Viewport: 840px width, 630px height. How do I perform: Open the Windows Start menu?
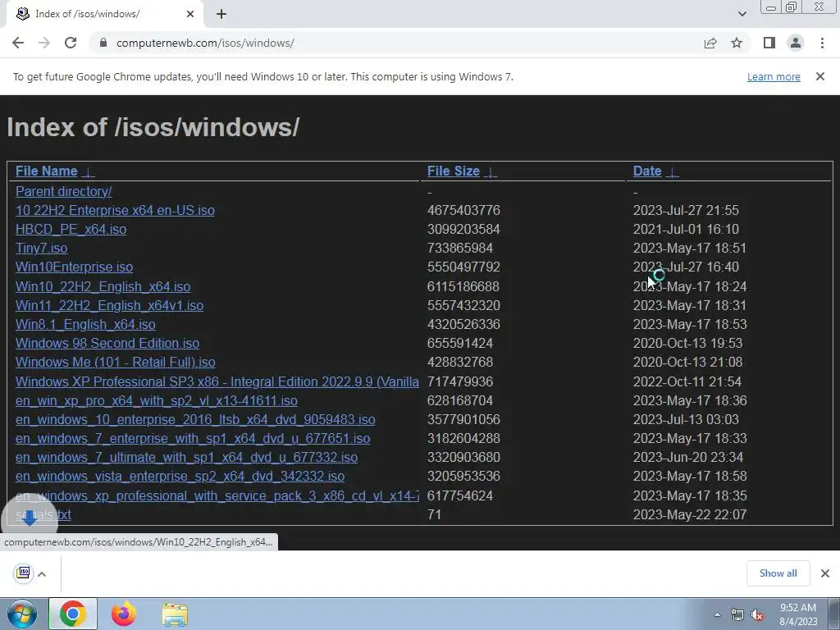[x=22, y=614]
